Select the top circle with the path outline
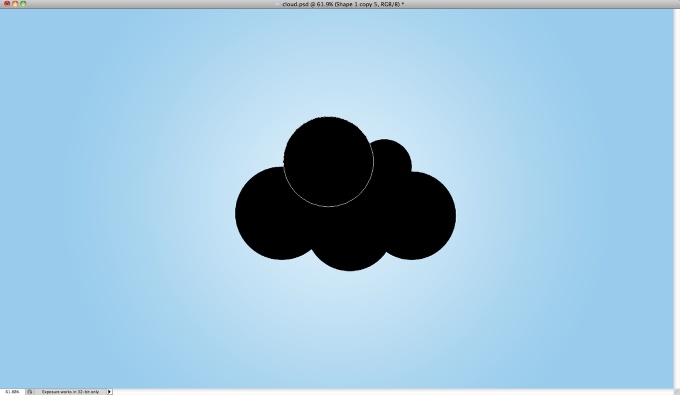 328,161
